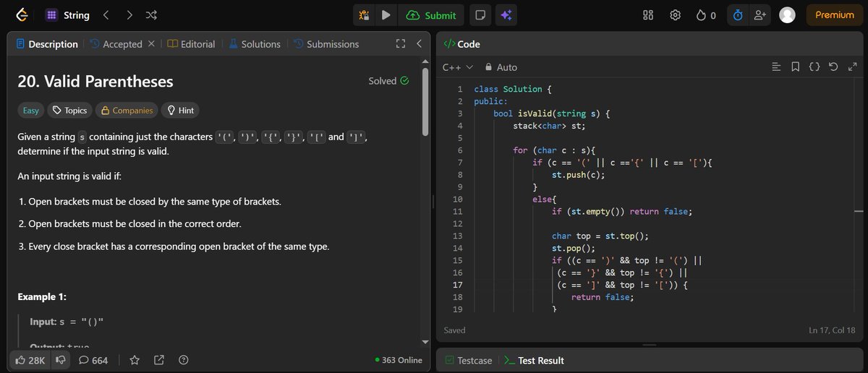868x373 pixels.
Task: Collapse the description panel chevron
Action: (418, 44)
